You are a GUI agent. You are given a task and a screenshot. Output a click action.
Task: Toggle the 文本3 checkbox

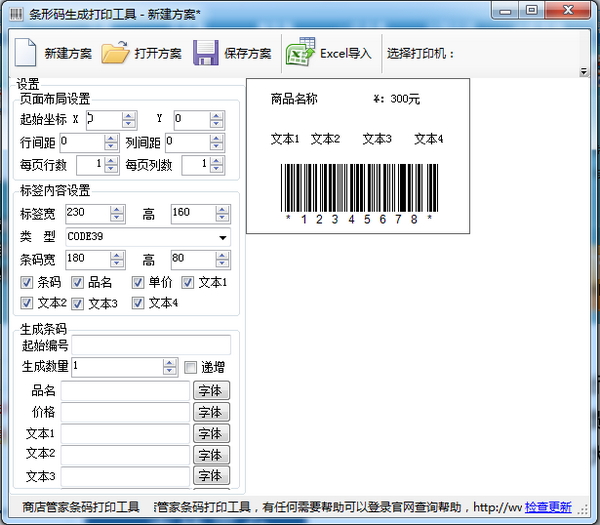[x=78, y=302]
